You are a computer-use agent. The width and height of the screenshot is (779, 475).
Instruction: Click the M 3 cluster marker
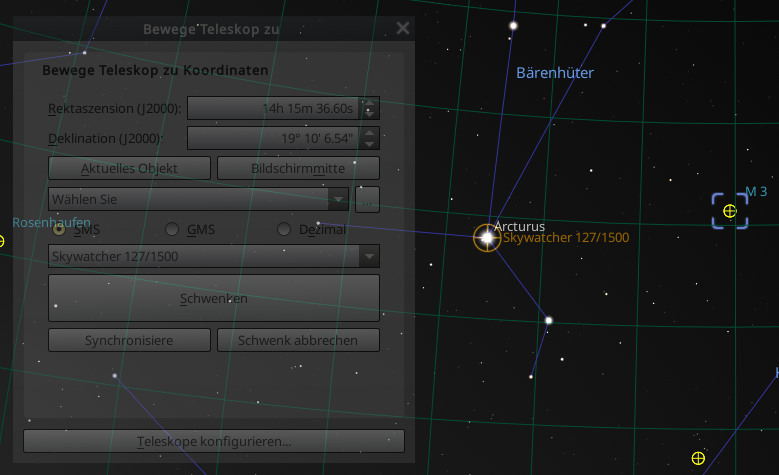coord(730,211)
